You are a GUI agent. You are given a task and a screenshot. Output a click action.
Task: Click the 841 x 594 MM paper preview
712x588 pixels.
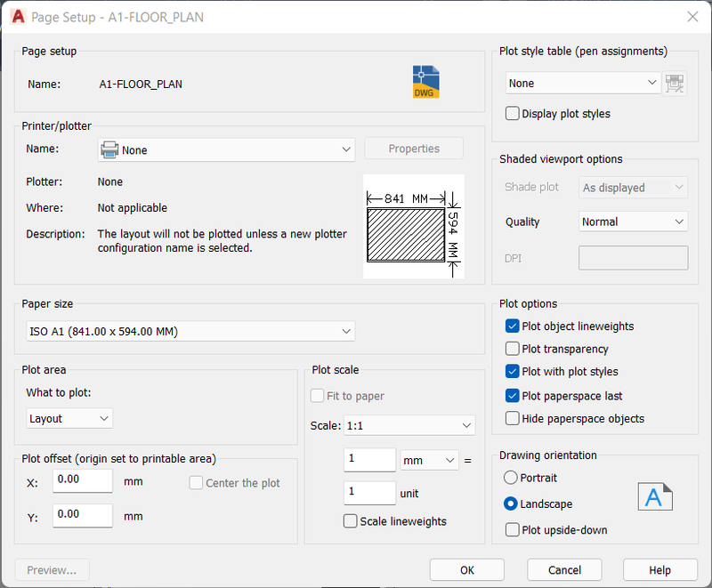click(x=414, y=227)
